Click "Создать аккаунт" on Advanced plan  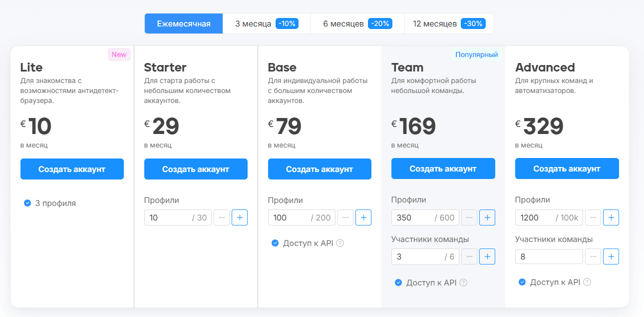(x=567, y=169)
